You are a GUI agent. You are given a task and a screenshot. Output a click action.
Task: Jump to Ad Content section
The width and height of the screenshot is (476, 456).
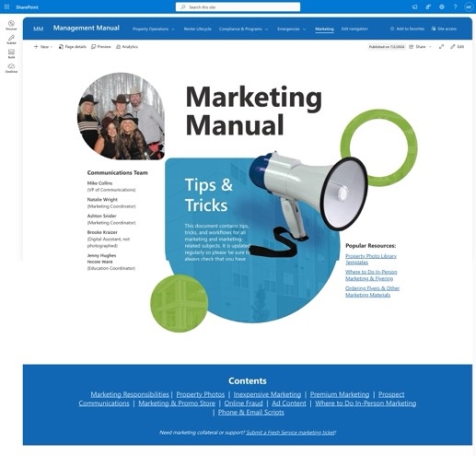pyautogui.click(x=289, y=403)
